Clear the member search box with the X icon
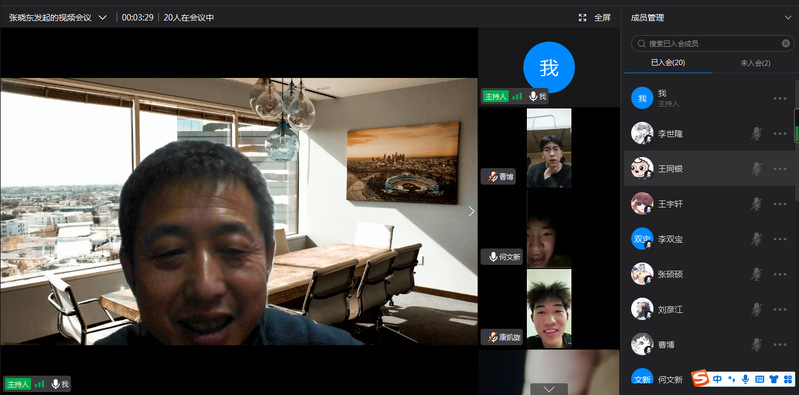Viewport: 799px width, 395px height. [x=786, y=44]
